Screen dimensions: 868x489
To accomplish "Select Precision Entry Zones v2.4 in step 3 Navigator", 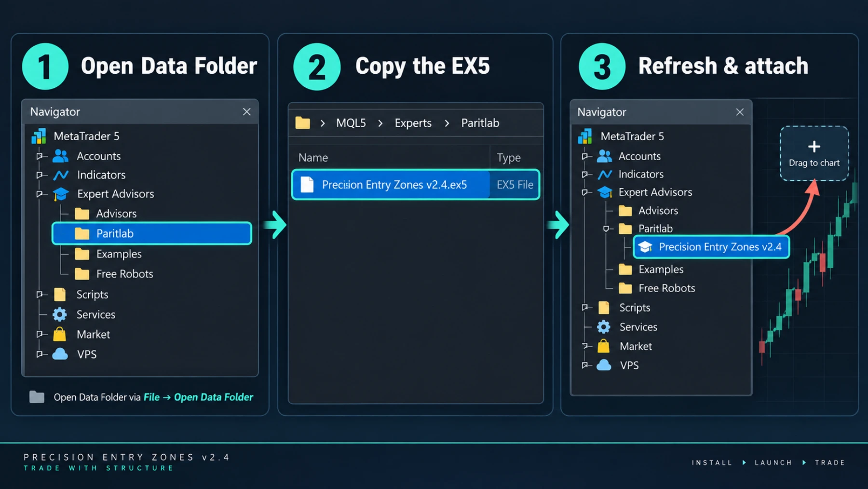I will click(711, 247).
